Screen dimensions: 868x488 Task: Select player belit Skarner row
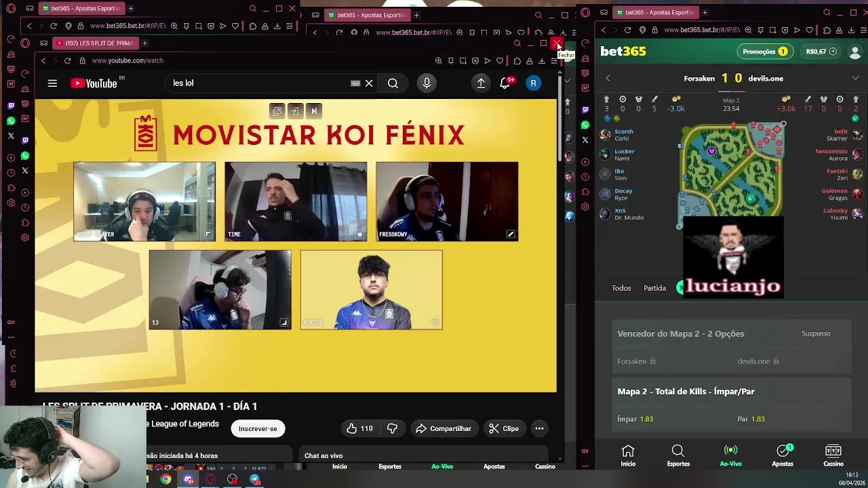844,135
